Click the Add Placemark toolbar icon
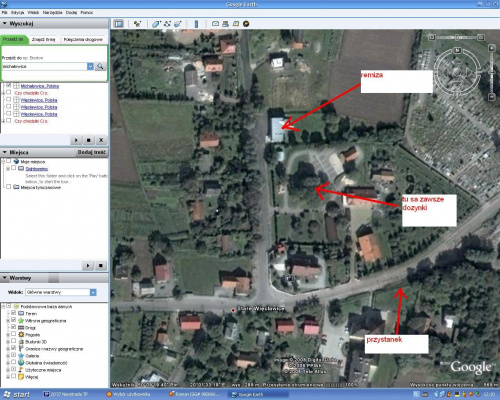 (137, 24)
